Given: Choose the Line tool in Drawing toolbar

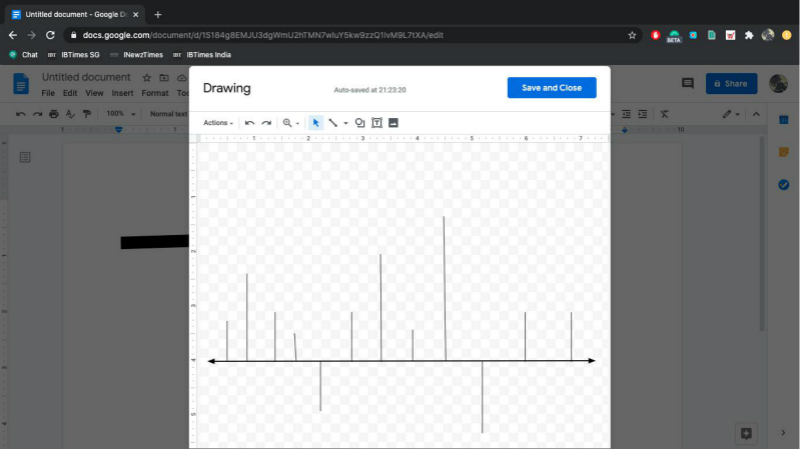Looking at the screenshot, I should 332,123.
